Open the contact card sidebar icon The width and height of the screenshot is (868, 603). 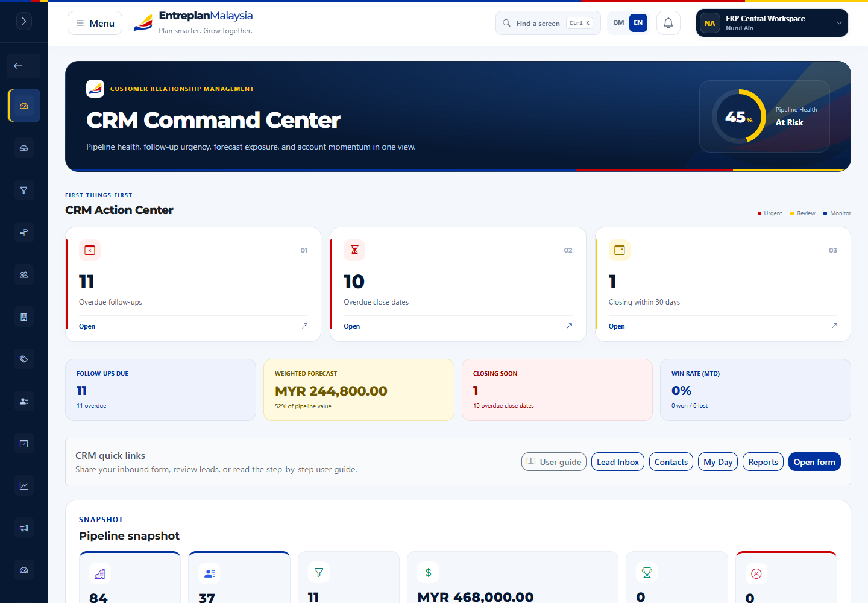pos(24,401)
